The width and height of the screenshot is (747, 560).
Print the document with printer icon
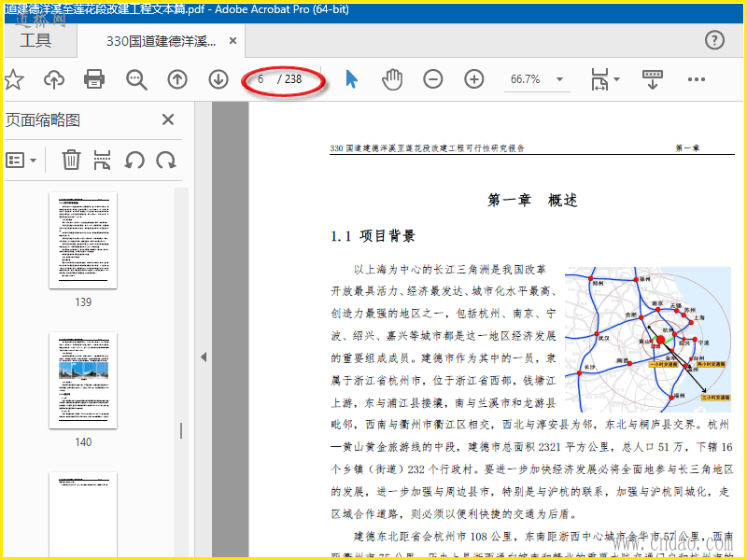click(94, 79)
